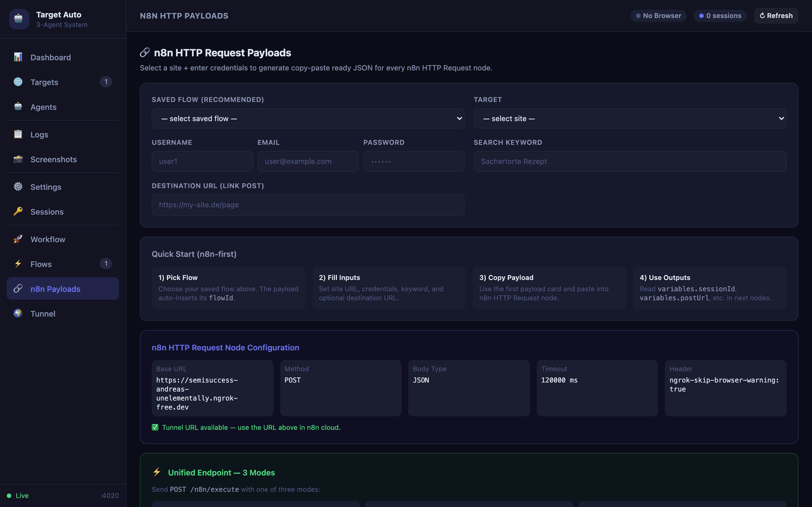Click the Search Keyword input field

[x=630, y=161]
